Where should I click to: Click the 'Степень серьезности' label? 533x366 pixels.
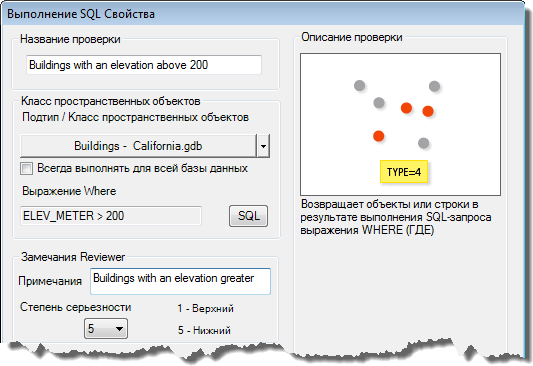pyautogui.click(x=76, y=307)
